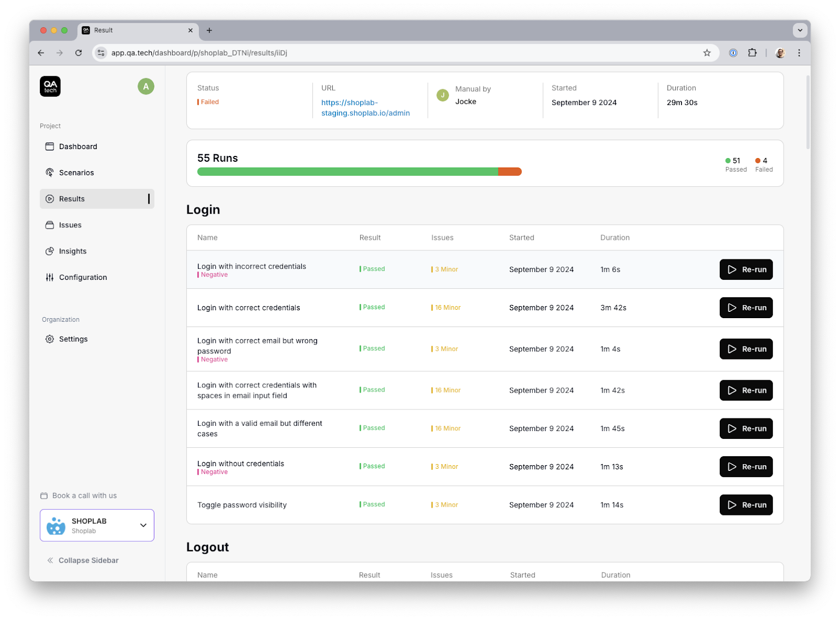840x620 pixels.
Task: Open the shoplab-staging admin URL link
Action: click(364, 108)
